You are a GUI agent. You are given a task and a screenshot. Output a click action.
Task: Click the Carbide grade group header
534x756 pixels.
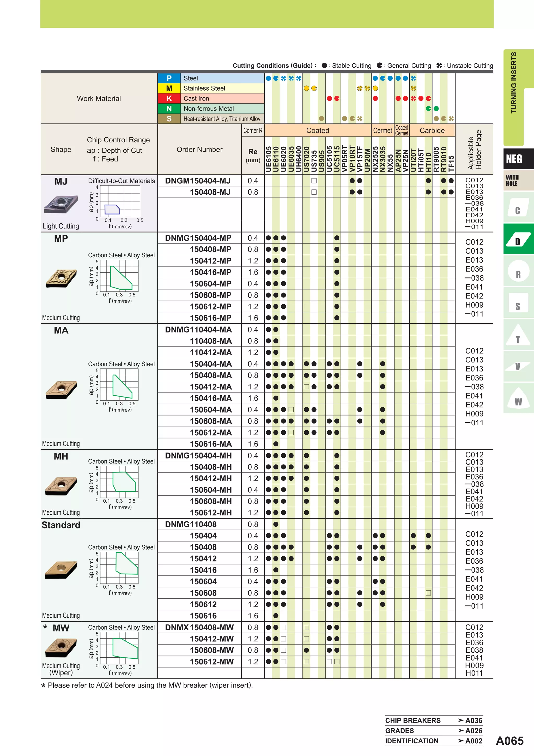click(x=432, y=130)
